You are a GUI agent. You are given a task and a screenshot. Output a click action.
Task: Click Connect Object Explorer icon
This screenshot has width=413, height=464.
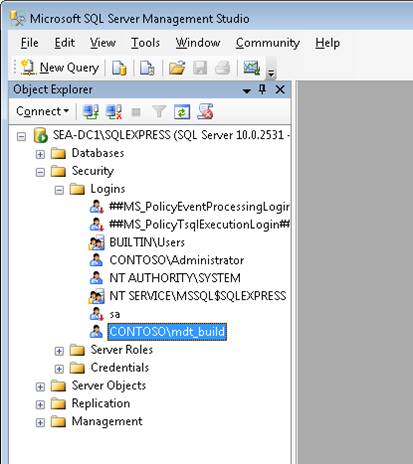[91, 112]
